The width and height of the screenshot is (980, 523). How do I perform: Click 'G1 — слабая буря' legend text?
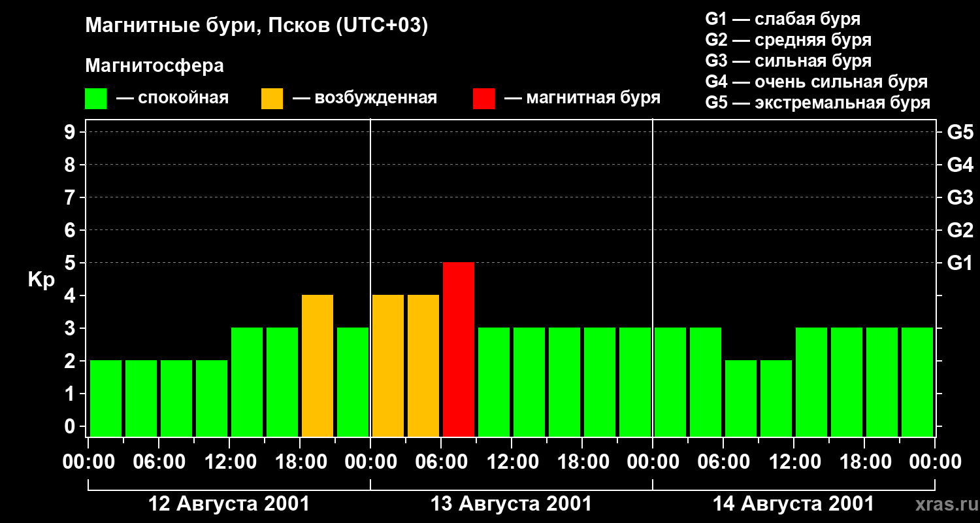pyautogui.click(x=783, y=19)
